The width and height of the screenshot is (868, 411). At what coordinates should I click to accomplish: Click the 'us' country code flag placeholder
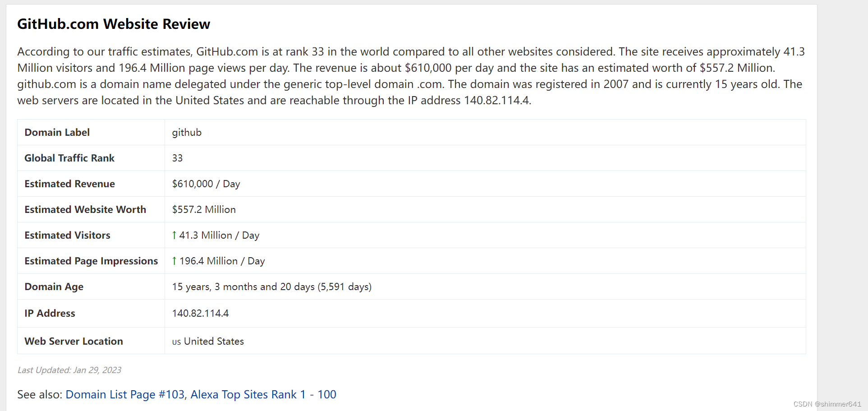[x=176, y=342]
